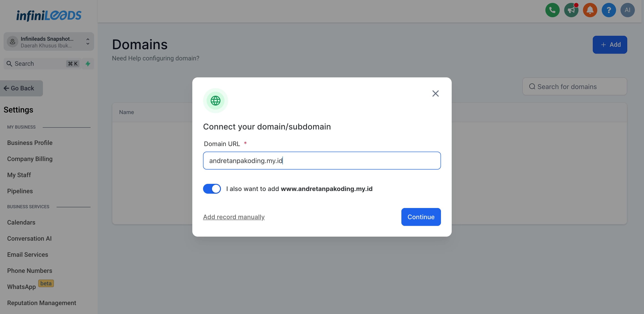Select Email Services in the sidebar
This screenshot has width=644, height=314.
28,255
